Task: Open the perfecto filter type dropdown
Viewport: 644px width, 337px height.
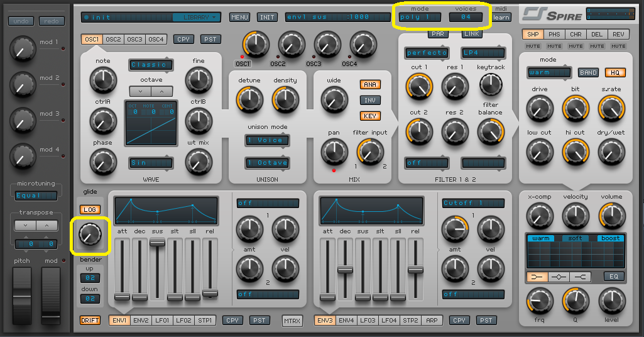Action: 427,53
